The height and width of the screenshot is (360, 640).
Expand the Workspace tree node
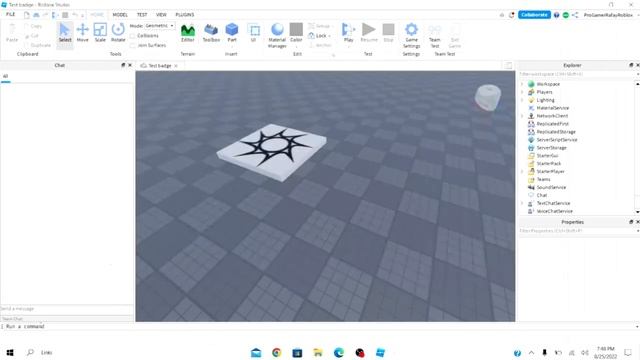point(522,84)
